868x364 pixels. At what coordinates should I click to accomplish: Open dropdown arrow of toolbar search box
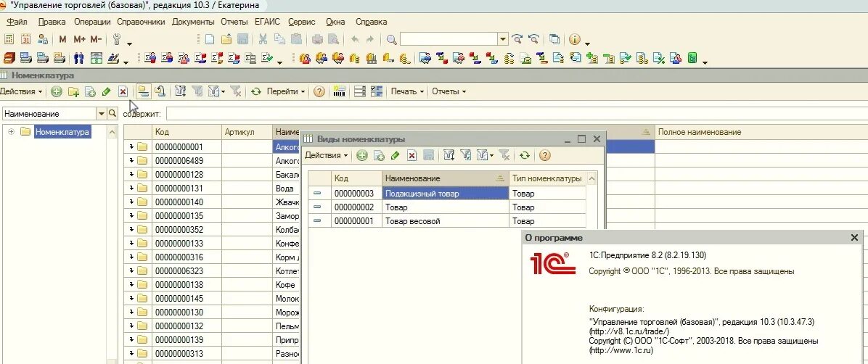point(503,39)
